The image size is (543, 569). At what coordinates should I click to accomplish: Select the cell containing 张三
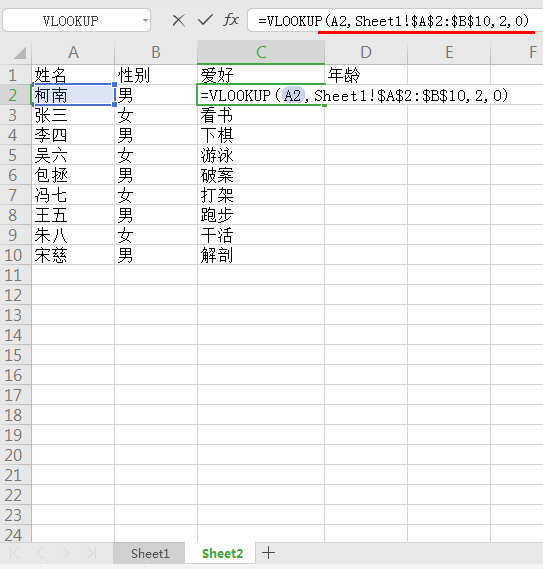tap(73, 115)
